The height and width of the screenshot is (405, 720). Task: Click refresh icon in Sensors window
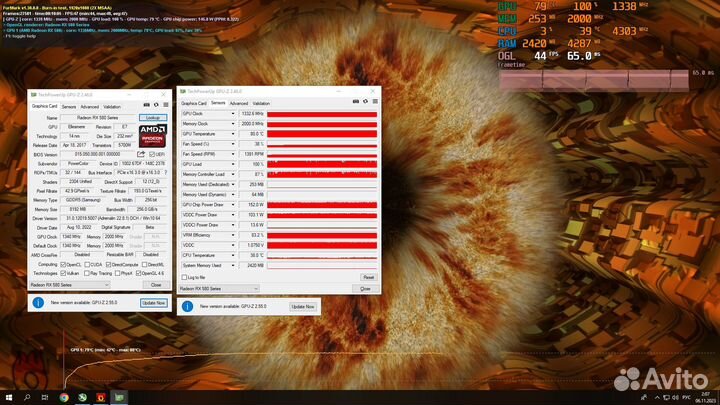pos(366,101)
